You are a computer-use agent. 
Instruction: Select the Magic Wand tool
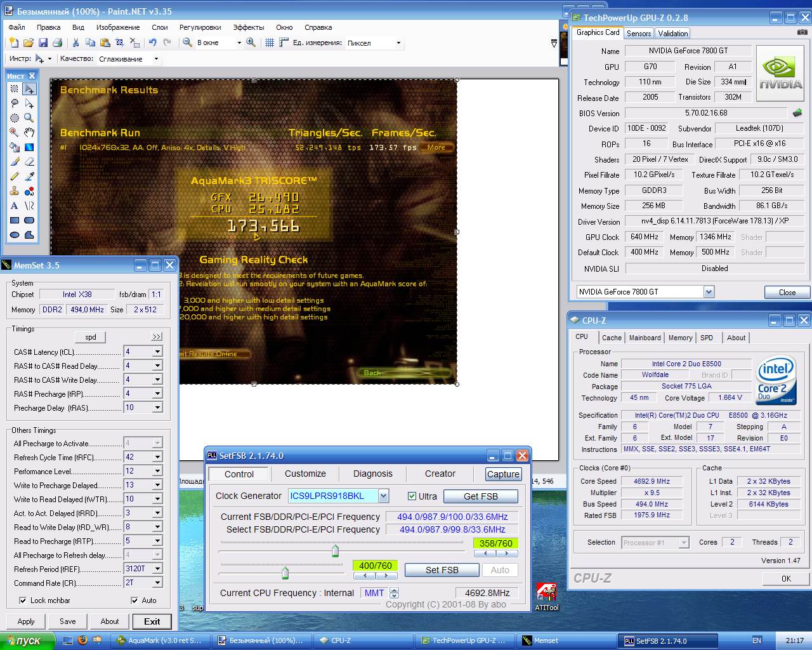coord(14,133)
